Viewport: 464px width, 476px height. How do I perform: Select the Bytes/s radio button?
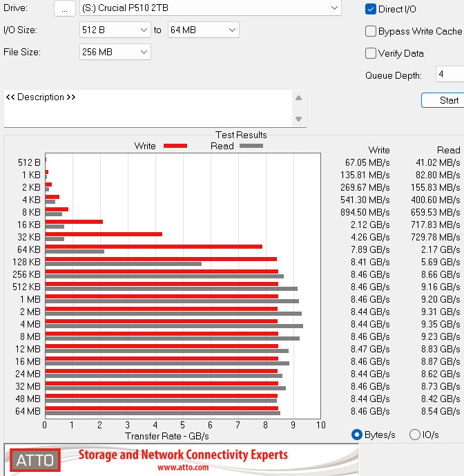(357, 435)
